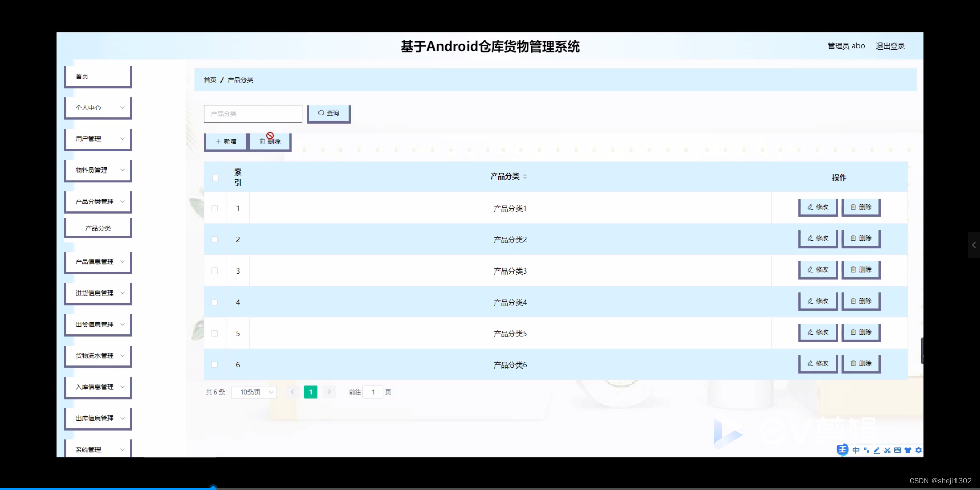This screenshot has width=980, height=490.
Task: Toggle full/half-width punctuation icon in the IME bar
Action: click(866, 450)
